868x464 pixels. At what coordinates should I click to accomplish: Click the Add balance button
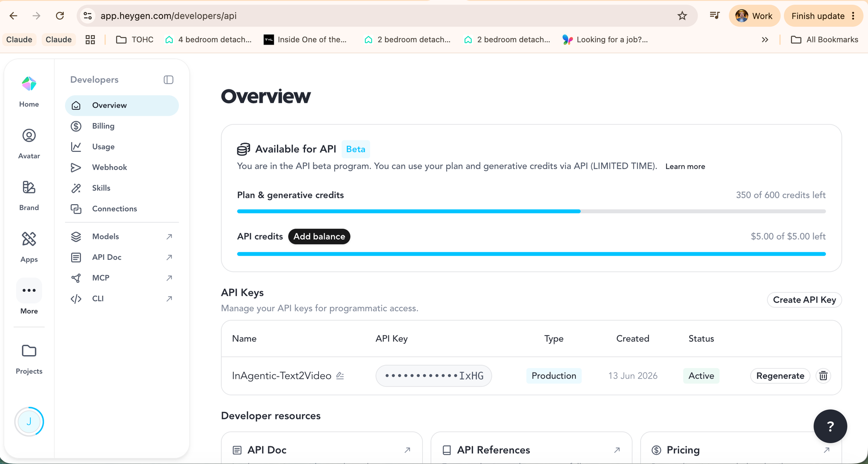(319, 236)
